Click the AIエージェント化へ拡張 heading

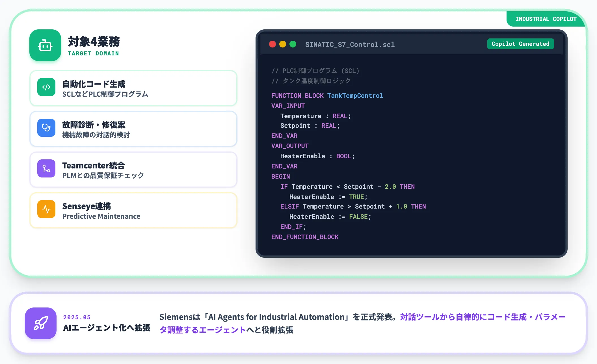(107, 328)
